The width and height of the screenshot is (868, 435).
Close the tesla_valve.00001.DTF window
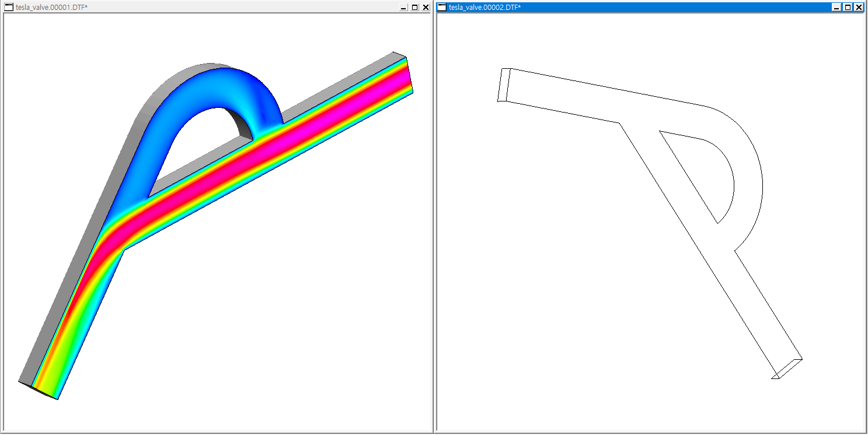[x=426, y=7]
